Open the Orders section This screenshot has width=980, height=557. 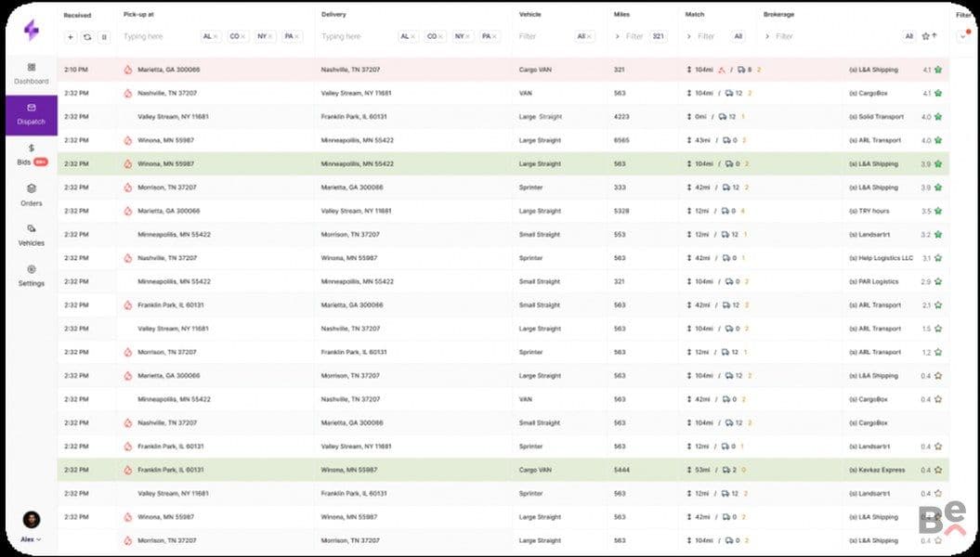tap(32, 195)
